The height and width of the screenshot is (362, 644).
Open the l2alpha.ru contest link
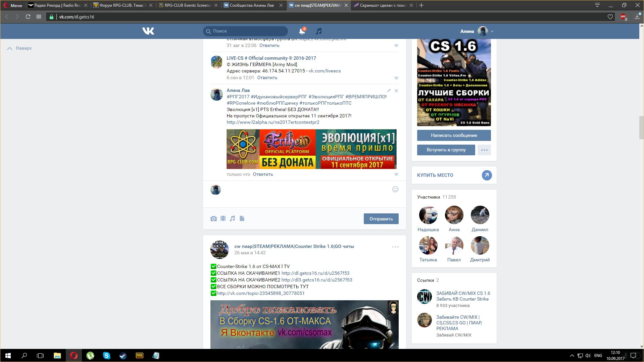(273, 122)
